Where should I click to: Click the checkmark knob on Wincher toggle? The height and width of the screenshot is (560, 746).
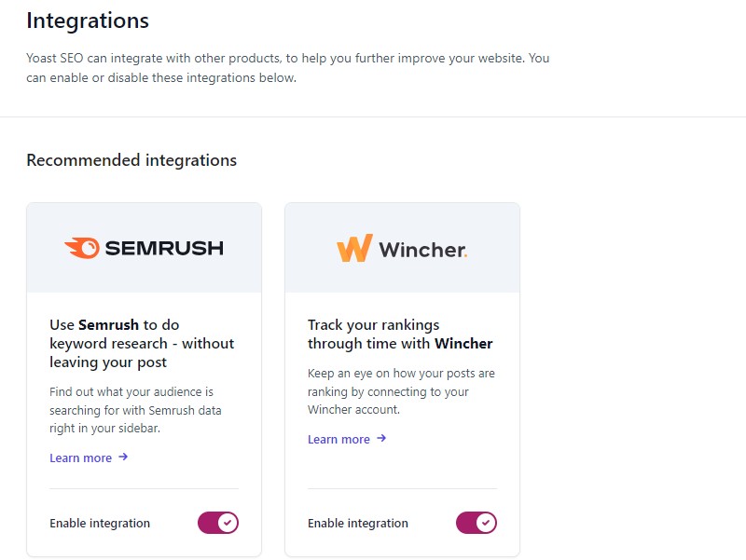486,523
